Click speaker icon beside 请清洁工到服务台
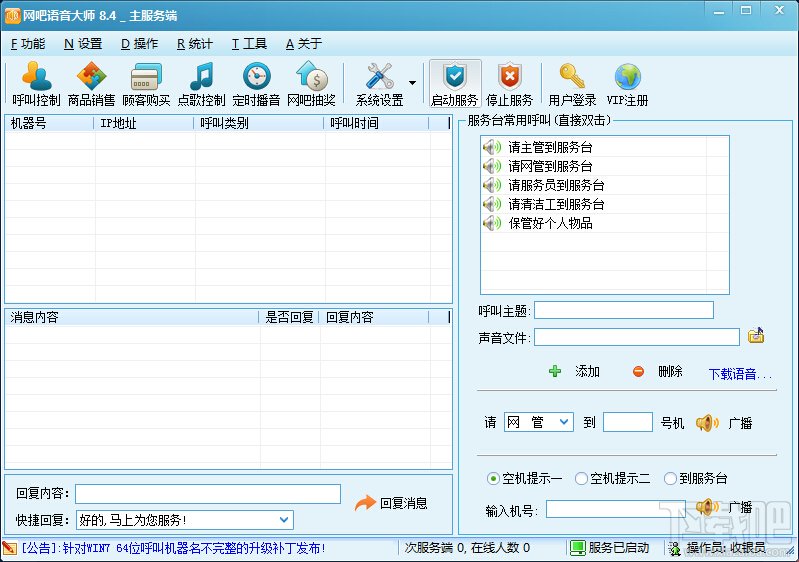 tap(492, 204)
